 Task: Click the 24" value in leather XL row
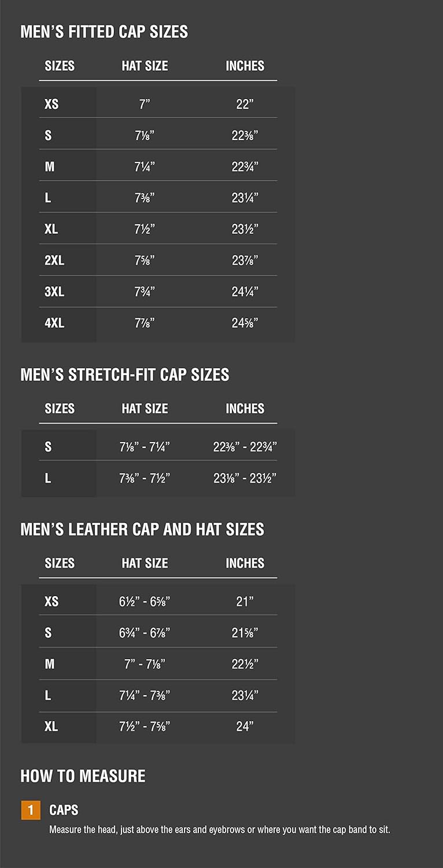245,726
